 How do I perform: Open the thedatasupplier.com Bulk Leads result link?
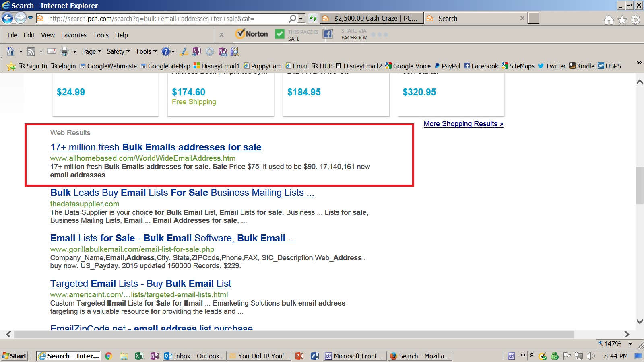(x=182, y=193)
